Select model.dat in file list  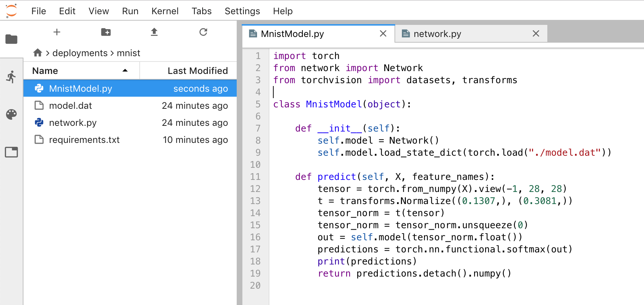click(x=70, y=106)
